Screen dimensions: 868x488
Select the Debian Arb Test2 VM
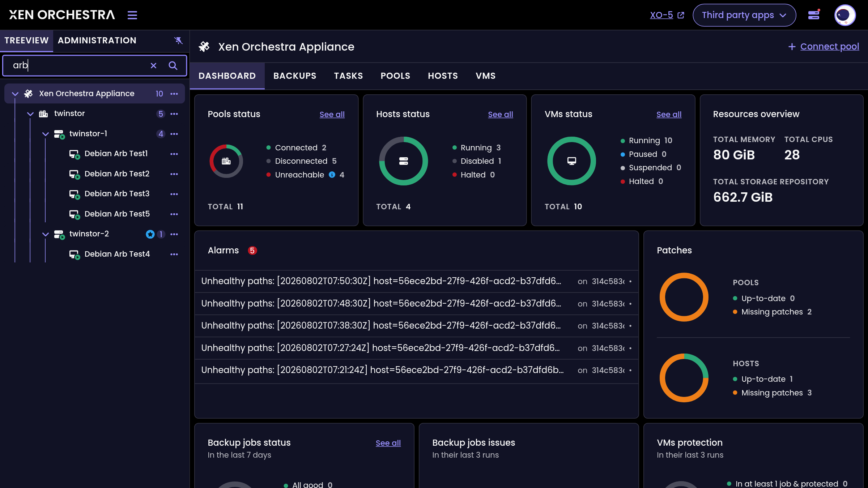[x=117, y=174]
